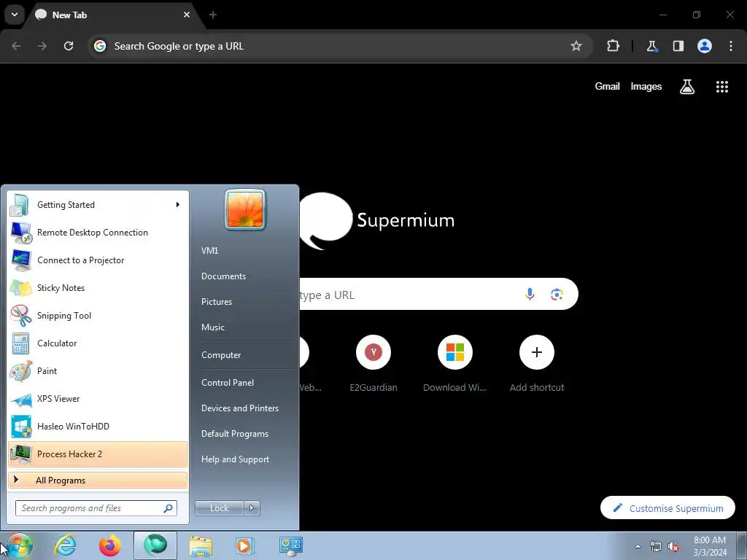
Task: Open Computer from start menu
Action: coord(221,355)
